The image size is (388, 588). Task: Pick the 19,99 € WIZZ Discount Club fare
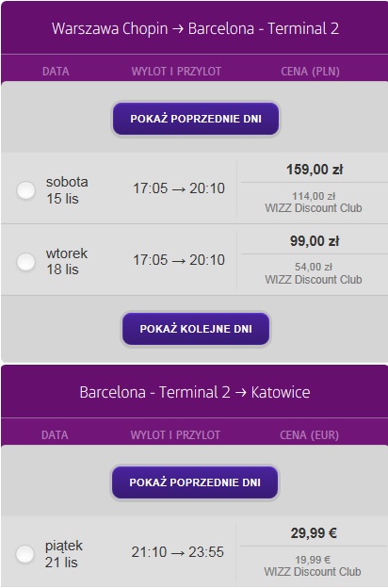pyautogui.click(x=313, y=565)
